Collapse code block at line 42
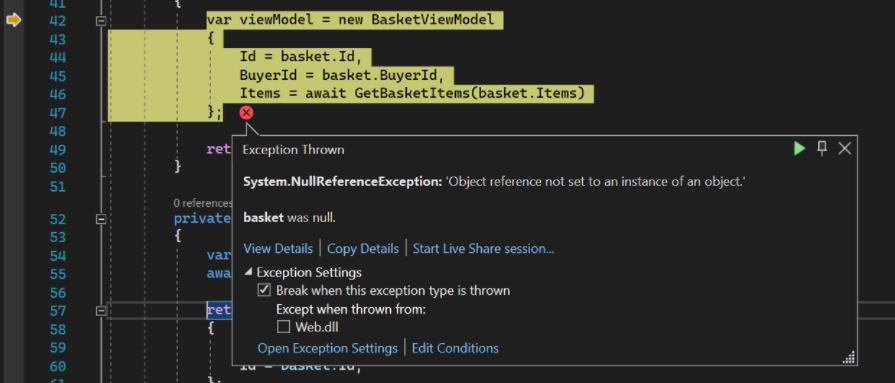Viewport: 895px width, 383px height. pyautogui.click(x=101, y=21)
